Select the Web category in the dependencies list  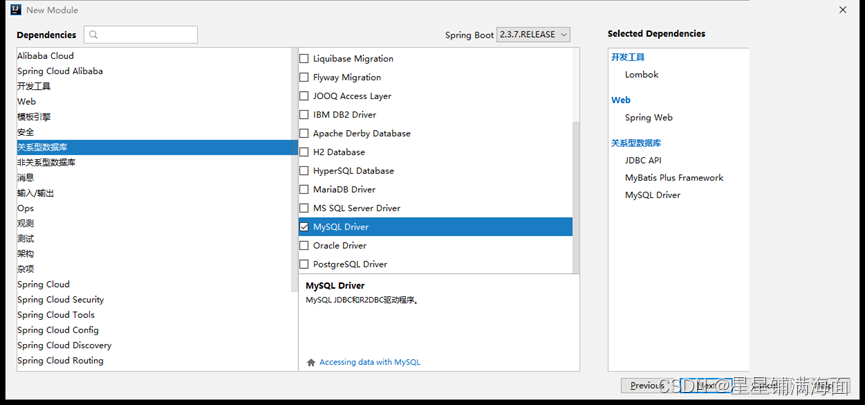(27, 102)
